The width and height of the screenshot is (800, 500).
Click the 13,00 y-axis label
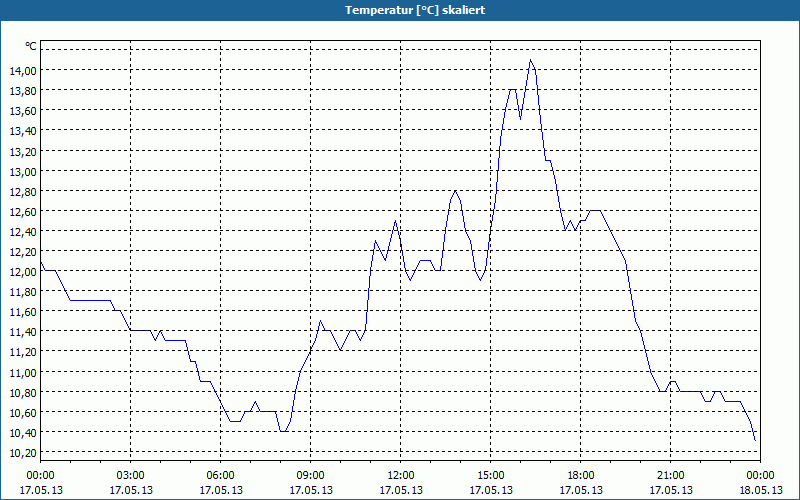[x=23, y=171]
